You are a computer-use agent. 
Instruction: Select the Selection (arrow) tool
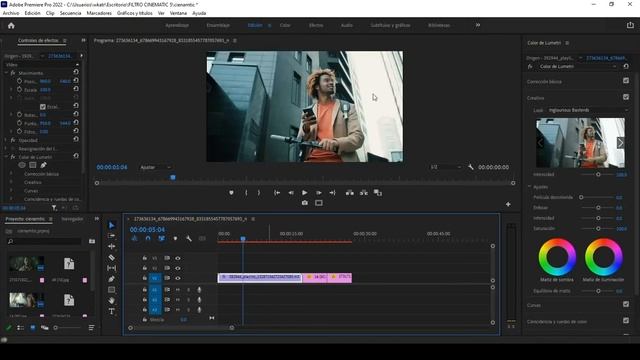pyautogui.click(x=111, y=225)
